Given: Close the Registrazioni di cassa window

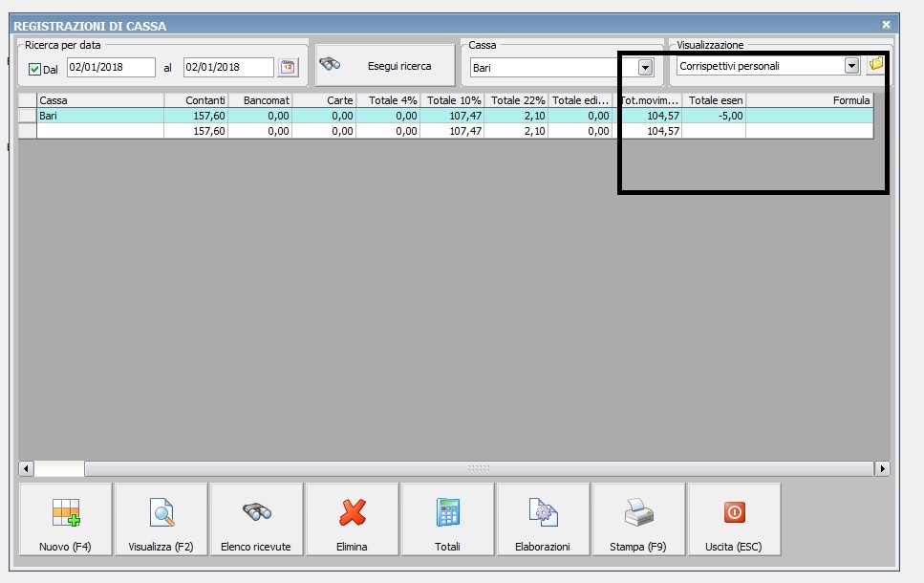Looking at the screenshot, I should [886, 24].
